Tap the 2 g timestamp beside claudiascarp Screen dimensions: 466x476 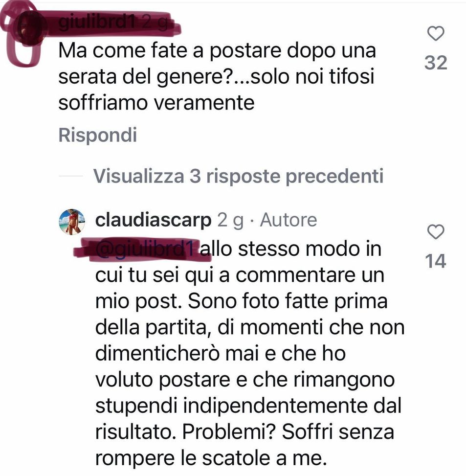230,220
